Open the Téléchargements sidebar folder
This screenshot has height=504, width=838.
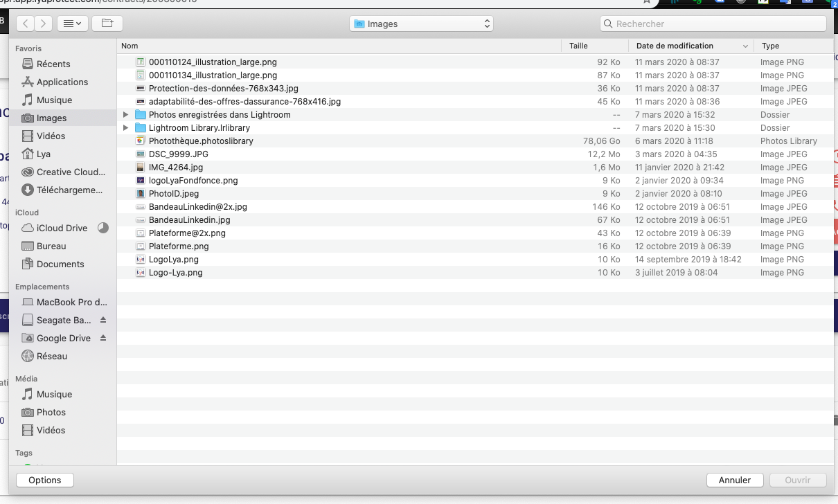point(69,190)
